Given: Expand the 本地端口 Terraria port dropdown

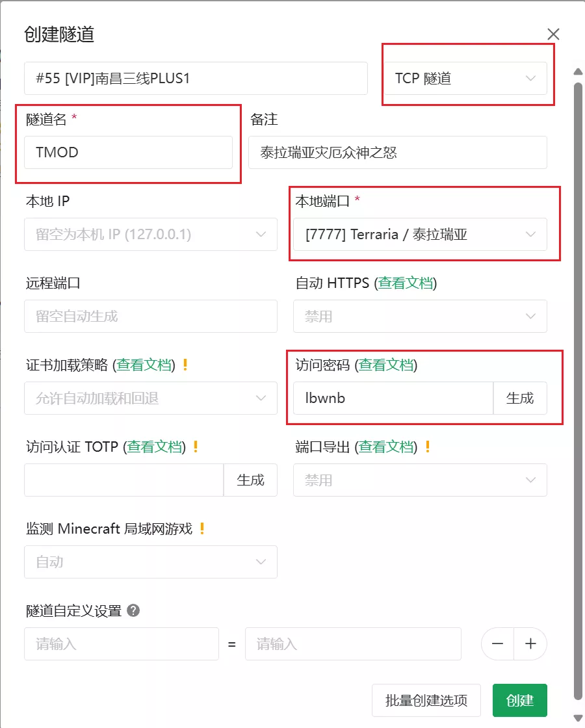Looking at the screenshot, I should pyautogui.click(x=419, y=235).
